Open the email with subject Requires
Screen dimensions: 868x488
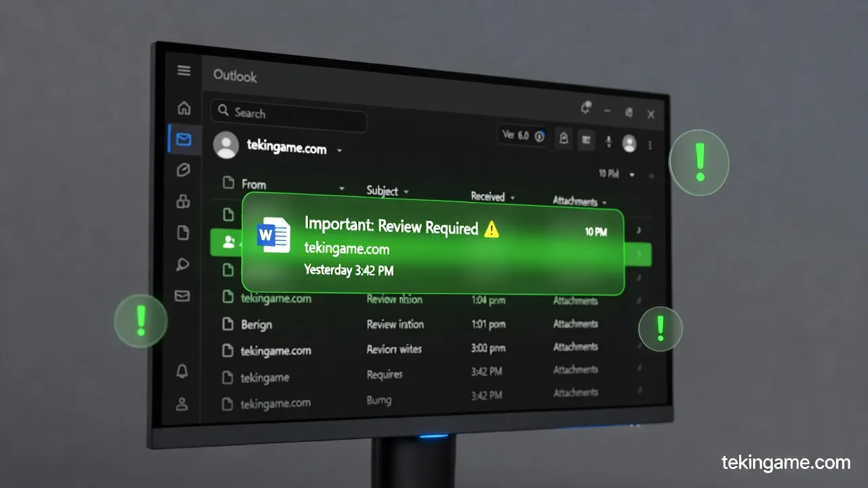384,374
